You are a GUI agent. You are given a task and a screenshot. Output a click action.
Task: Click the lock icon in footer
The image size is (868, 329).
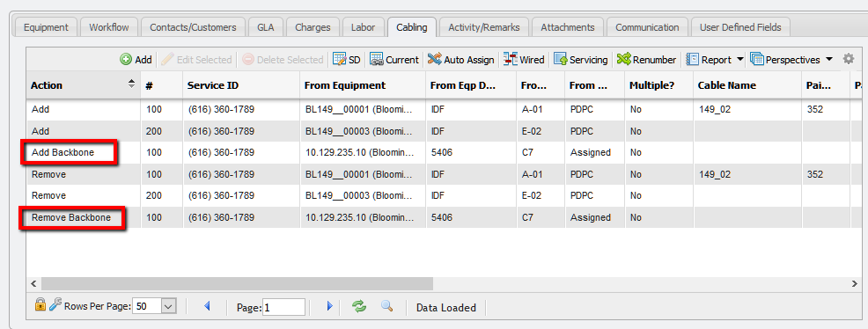point(40,304)
